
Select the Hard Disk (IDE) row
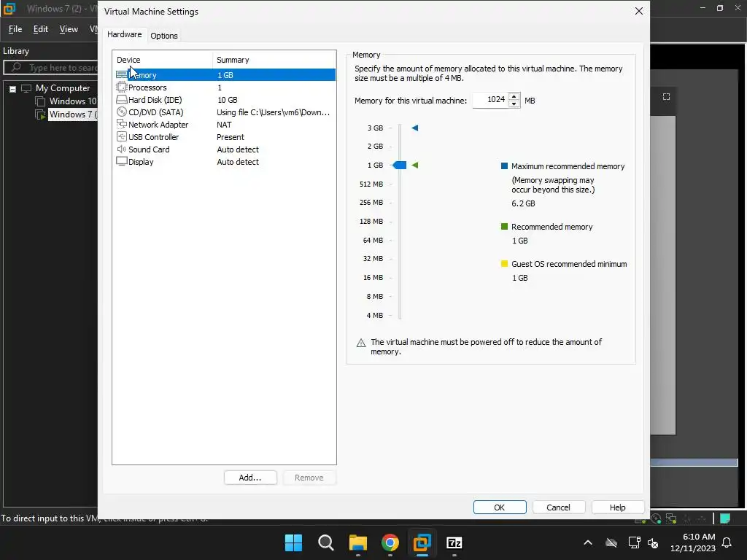coord(225,100)
